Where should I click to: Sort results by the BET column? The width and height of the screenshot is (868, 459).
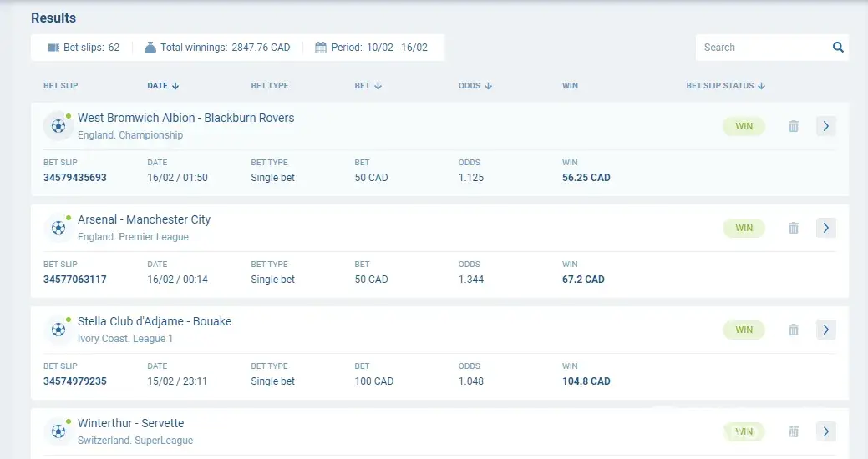click(368, 86)
